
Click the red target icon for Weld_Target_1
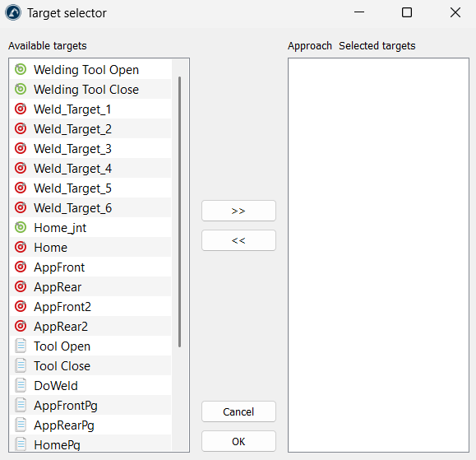point(21,109)
